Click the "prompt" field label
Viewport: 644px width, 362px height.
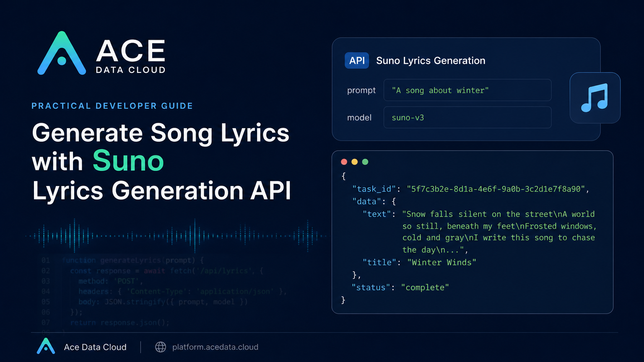[x=361, y=90]
